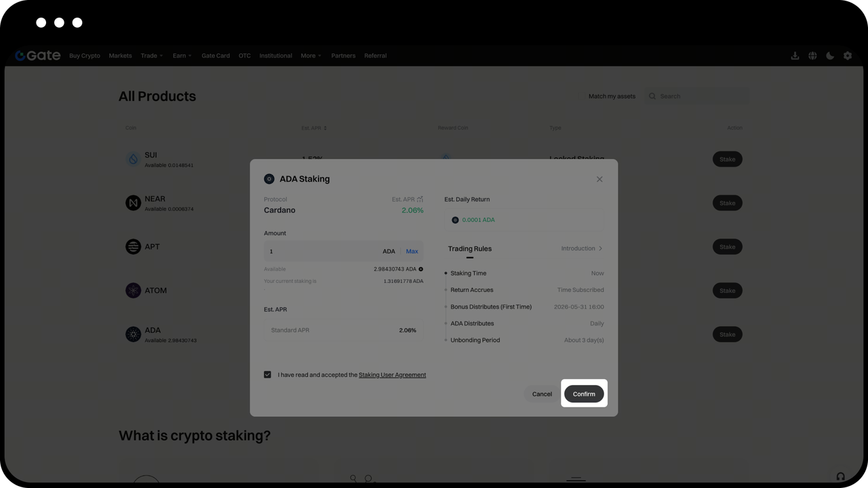Sort the table by Est. APR
The image size is (868, 488).
pos(314,128)
